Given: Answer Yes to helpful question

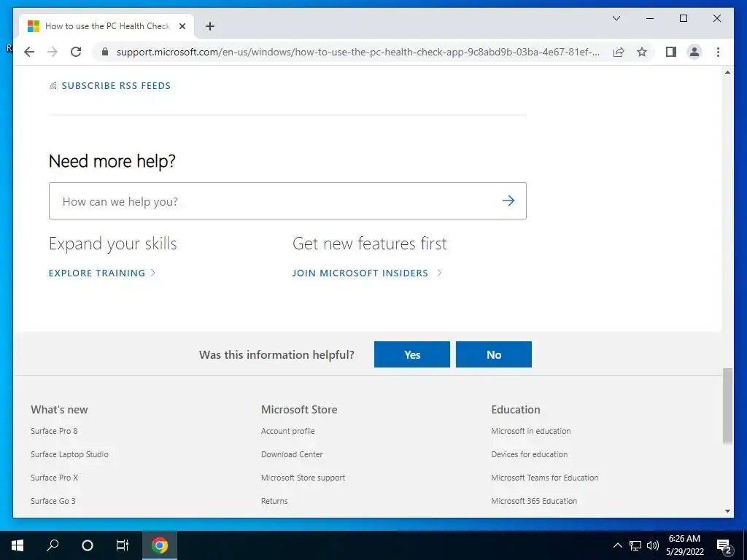Looking at the screenshot, I should [412, 354].
